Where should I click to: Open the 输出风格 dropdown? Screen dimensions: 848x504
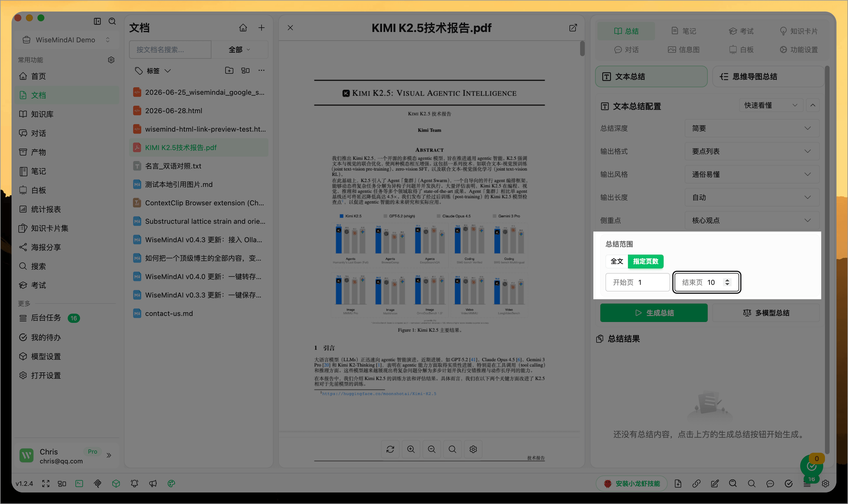pyautogui.click(x=752, y=175)
